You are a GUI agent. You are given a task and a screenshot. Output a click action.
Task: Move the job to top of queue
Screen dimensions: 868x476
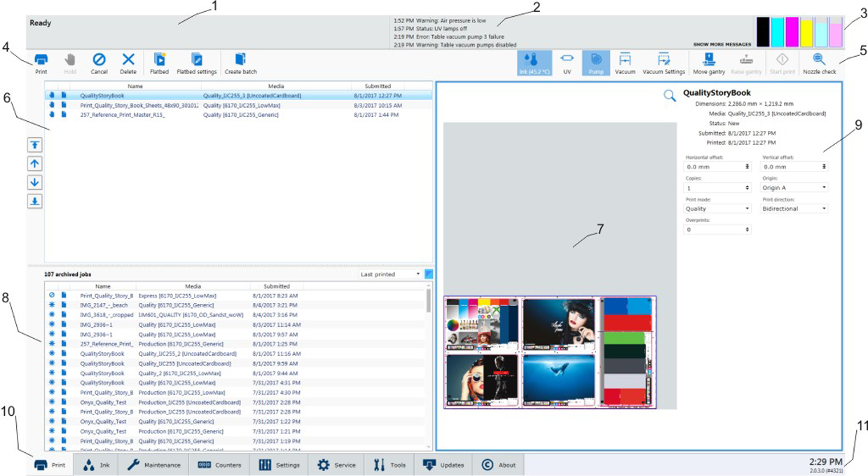(x=35, y=145)
